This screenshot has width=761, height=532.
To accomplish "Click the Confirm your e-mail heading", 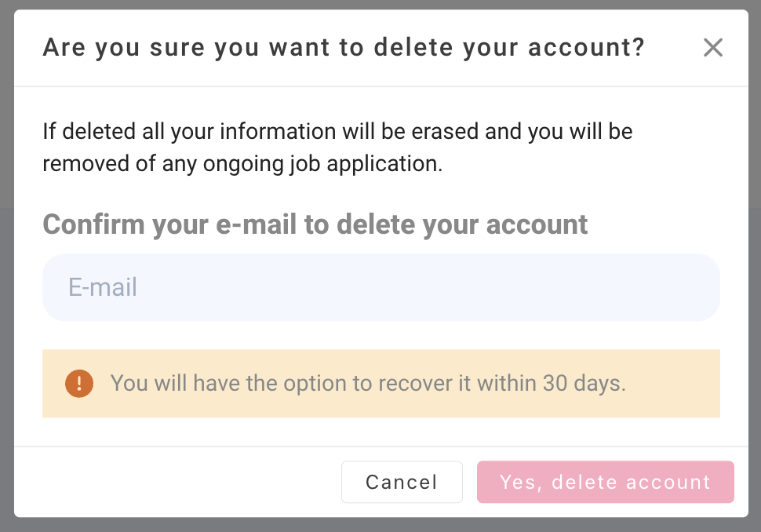I will (315, 224).
